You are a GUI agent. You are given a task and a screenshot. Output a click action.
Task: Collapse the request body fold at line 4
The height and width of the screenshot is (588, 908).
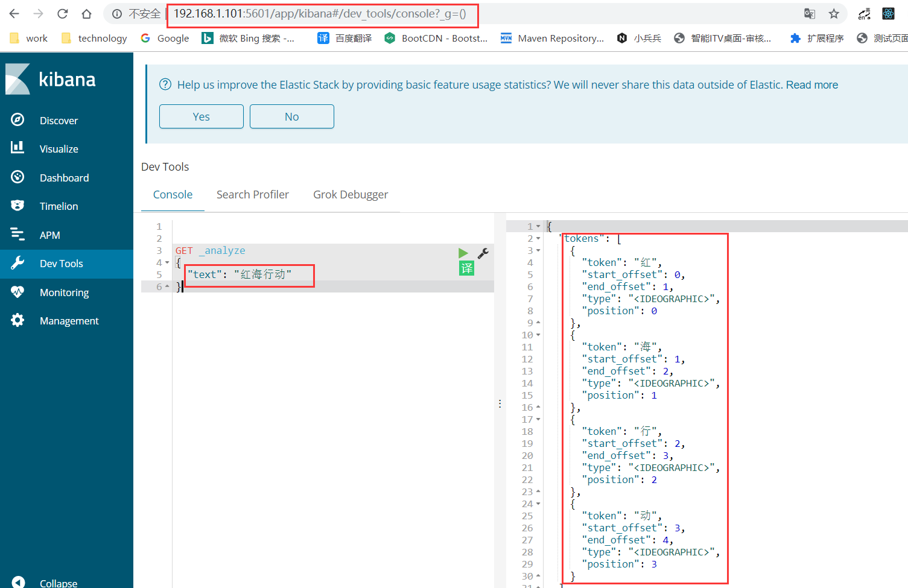[x=167, y=262]
